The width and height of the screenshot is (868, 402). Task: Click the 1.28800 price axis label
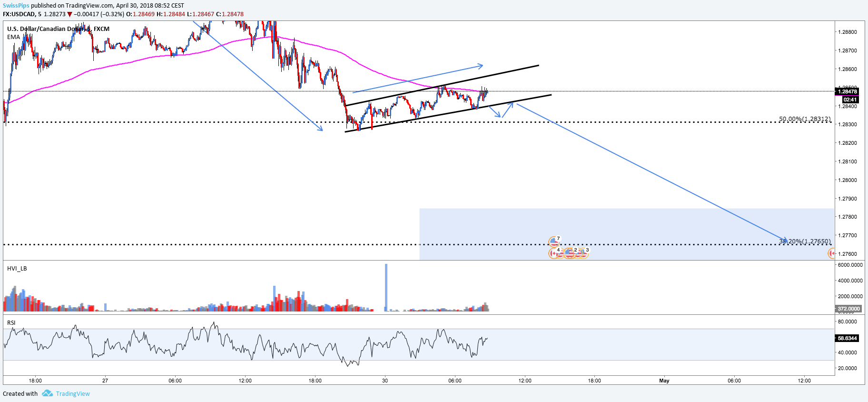pos(847,32)
